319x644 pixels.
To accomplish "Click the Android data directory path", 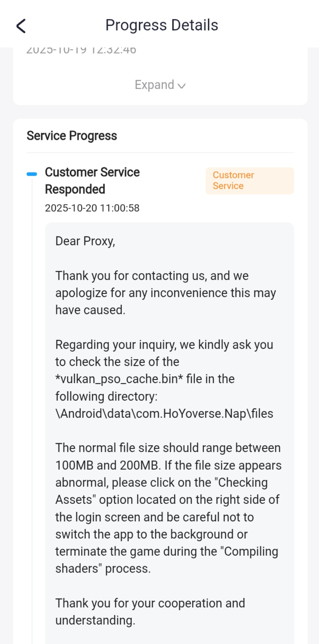I will (x=164, y=414).
